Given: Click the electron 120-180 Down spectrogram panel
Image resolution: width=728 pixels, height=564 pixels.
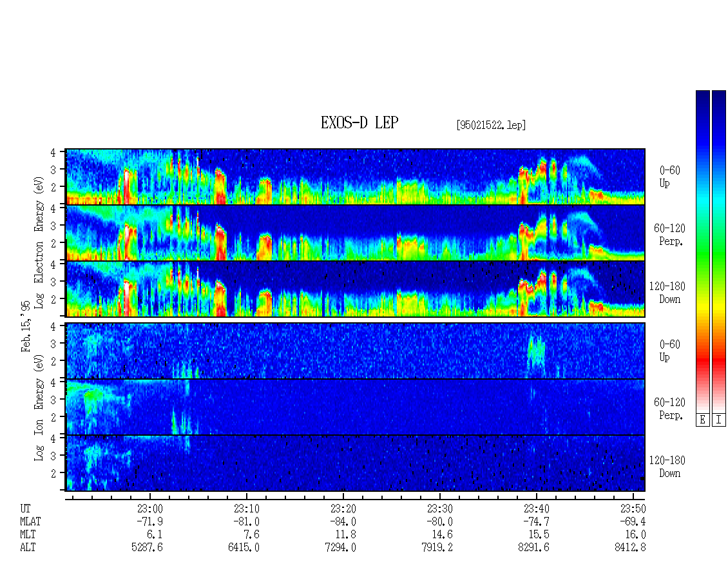Looking at the screenshot, I should pos(355,289).
